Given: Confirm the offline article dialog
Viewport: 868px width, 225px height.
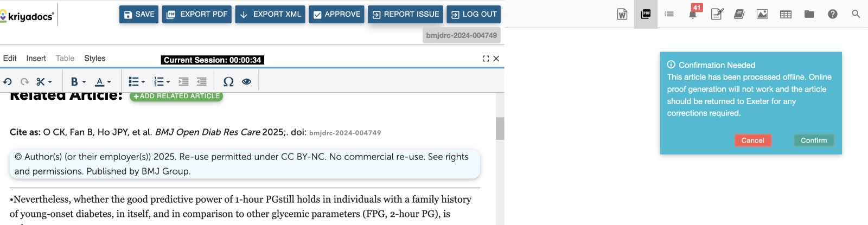Looking at the screenshot, I should coord(814,140).
